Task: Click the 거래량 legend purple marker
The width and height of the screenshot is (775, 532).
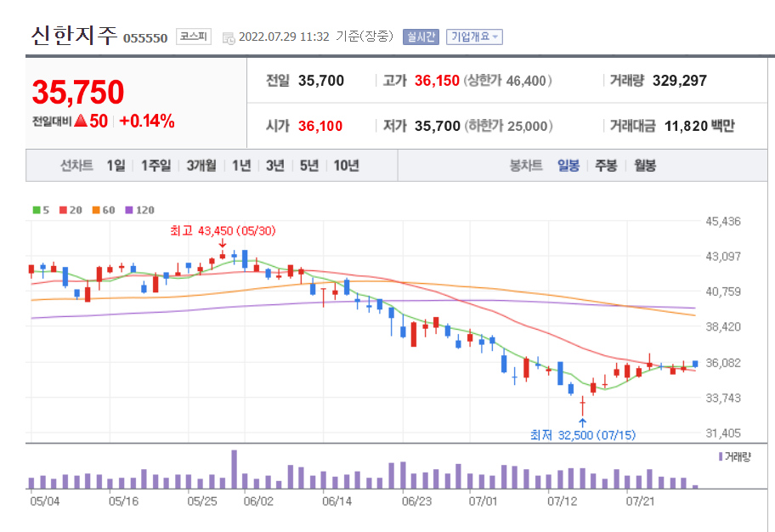Action: (721, 457)
